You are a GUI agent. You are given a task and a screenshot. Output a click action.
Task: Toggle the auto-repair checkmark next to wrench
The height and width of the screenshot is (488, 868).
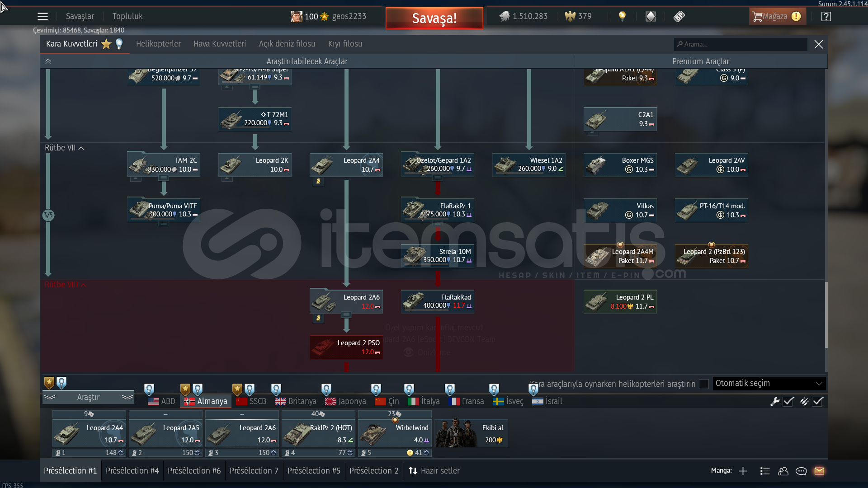pos(788,401)
